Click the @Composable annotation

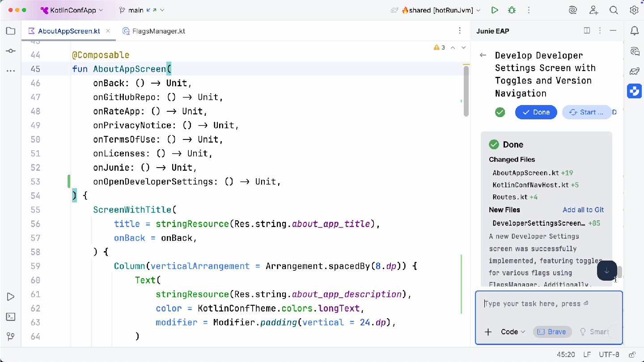pyautogui.click(x=101, y=55)
